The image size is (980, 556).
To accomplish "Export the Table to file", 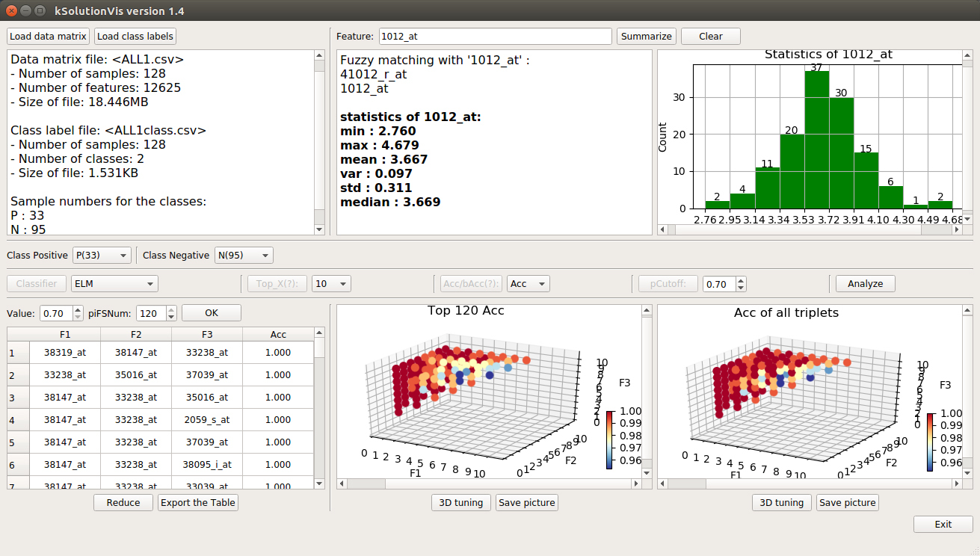I will pyautogui.click(x=198, y=503).
